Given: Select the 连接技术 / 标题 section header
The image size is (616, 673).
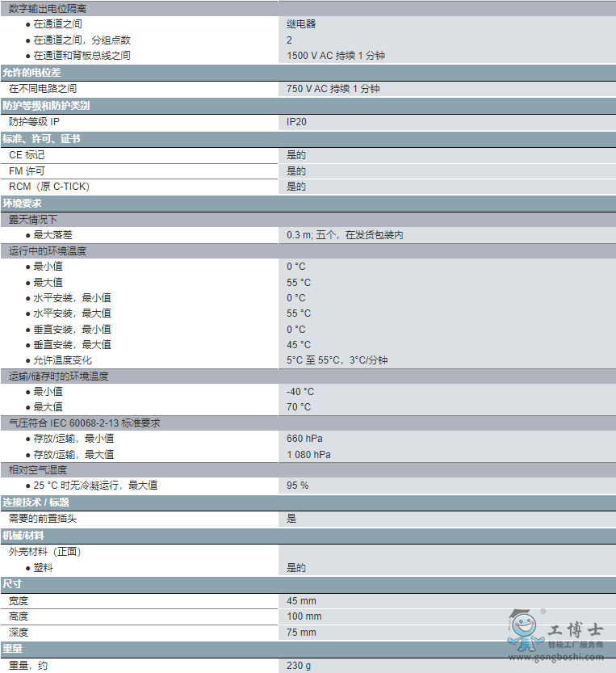Looking at the screenshot, I should click(x=36, y=503).
